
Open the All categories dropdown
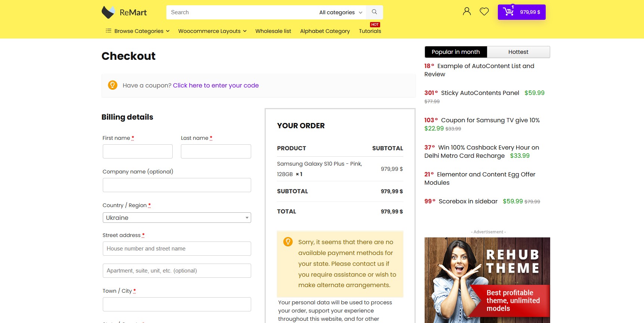pos(341,12)
